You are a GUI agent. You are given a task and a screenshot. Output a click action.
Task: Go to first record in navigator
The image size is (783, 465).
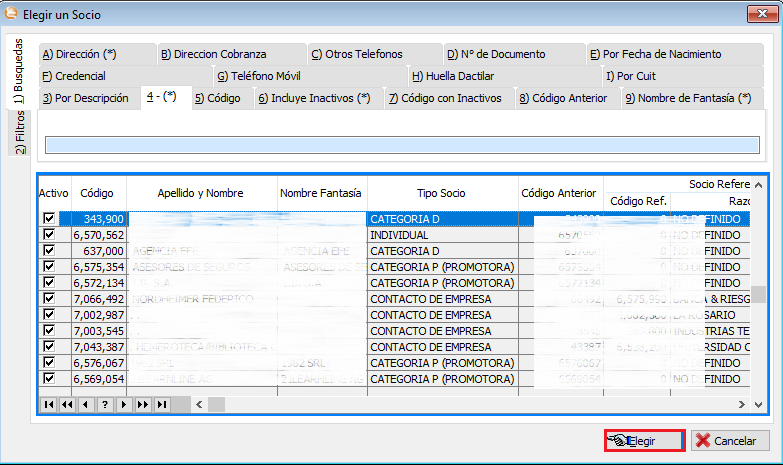pos(48,404)
